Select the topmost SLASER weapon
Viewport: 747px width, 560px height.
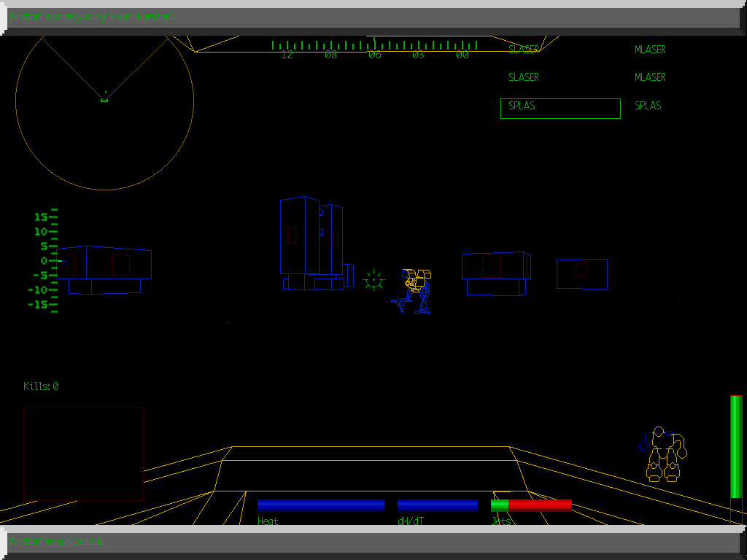[x=524, y=50]
